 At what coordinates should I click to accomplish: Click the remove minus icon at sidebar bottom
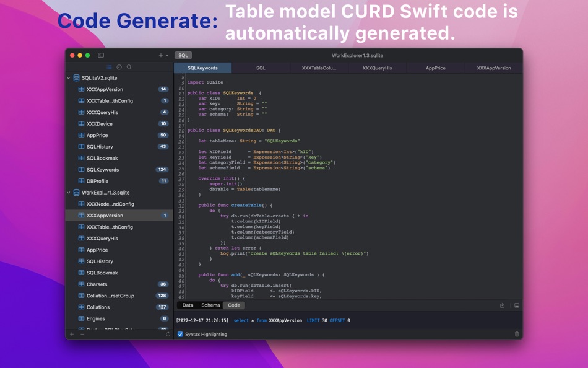pos(82,334)
